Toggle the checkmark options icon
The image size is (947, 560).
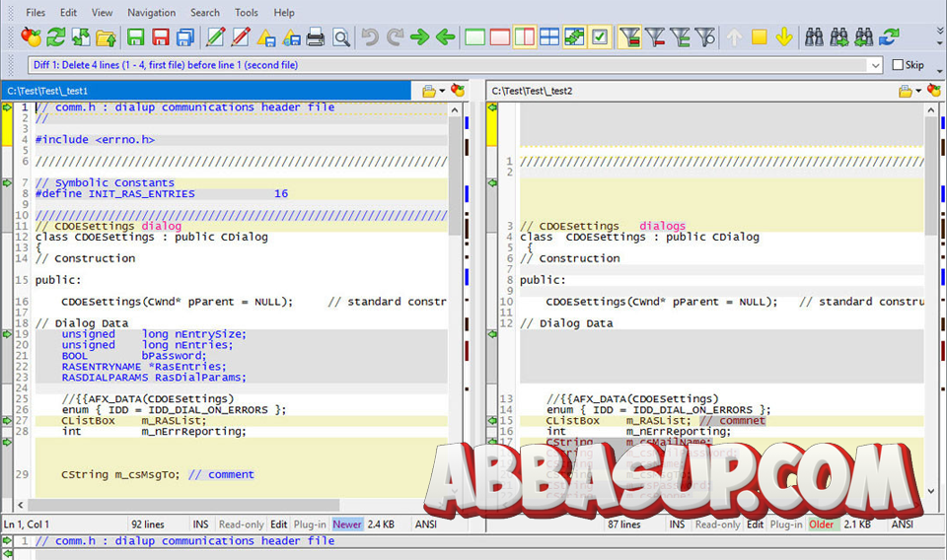pyautogui.click(x=600, y=37)
